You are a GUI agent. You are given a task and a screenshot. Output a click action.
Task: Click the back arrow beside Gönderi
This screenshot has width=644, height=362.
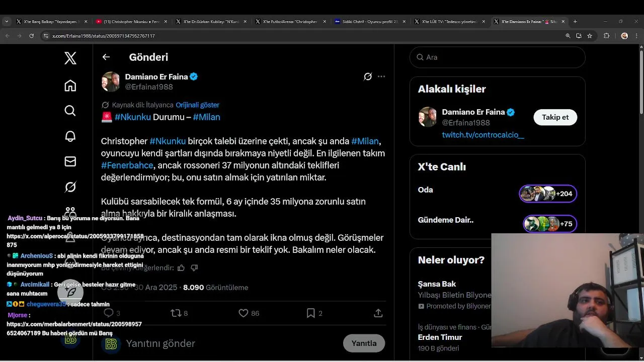[106, 57]
